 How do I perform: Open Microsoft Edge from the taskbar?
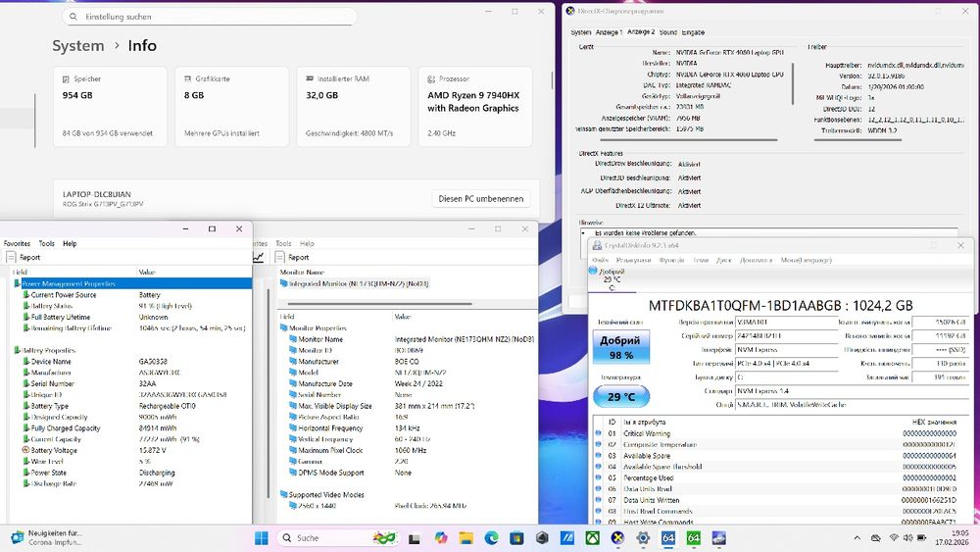coord(491,537)
